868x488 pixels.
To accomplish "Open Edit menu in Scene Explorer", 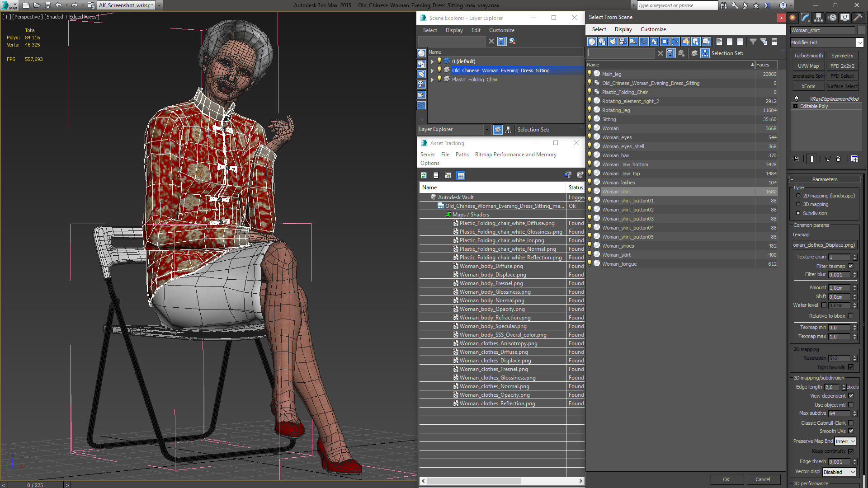I will (476, 30).
